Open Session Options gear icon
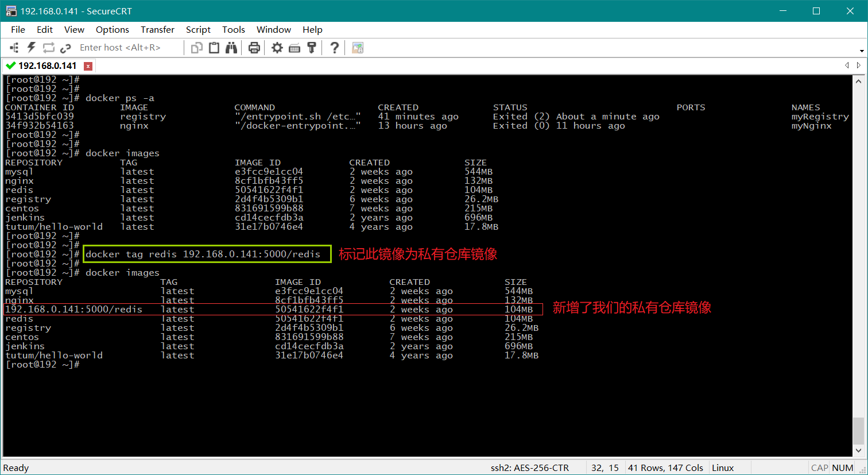The width and height of the screenshot is (868, 475). [x=277, y=48]
